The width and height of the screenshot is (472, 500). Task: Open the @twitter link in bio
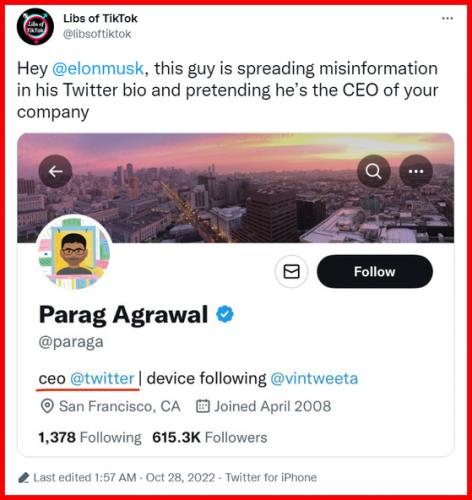(102, 378)
